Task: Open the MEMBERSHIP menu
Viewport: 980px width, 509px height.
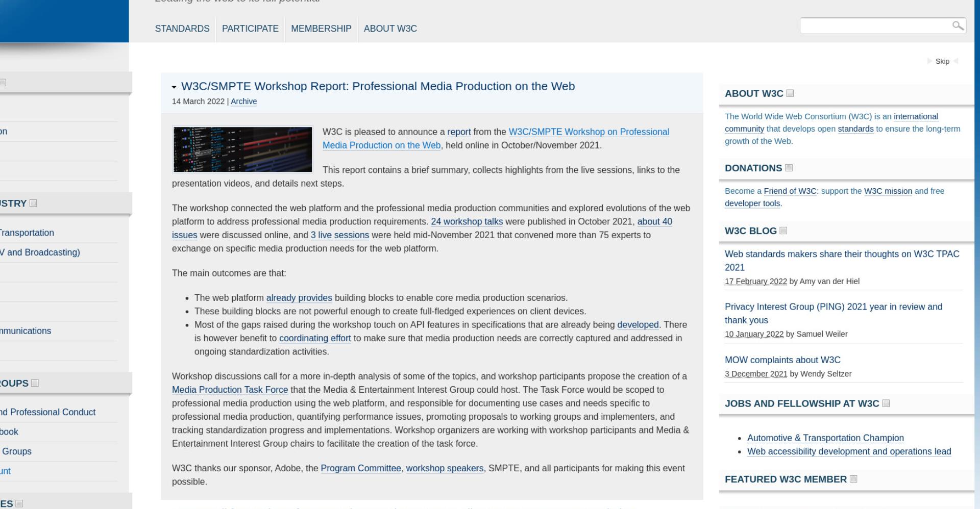Action: click(321, 29)
